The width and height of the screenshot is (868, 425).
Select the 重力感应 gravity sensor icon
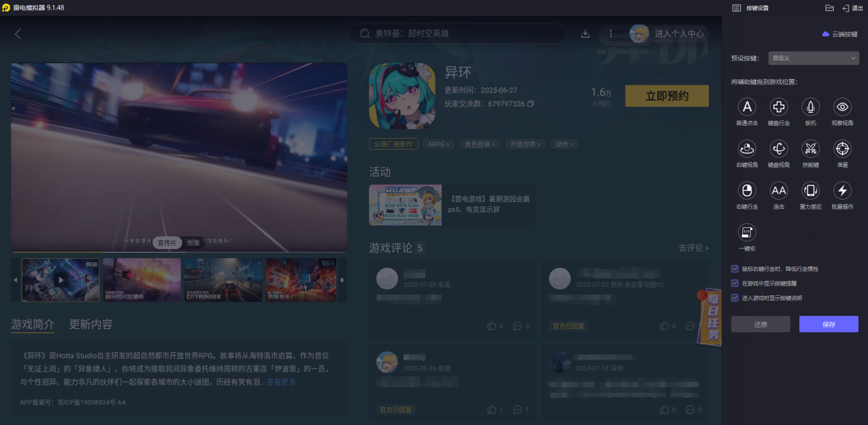tap(810, 192)
